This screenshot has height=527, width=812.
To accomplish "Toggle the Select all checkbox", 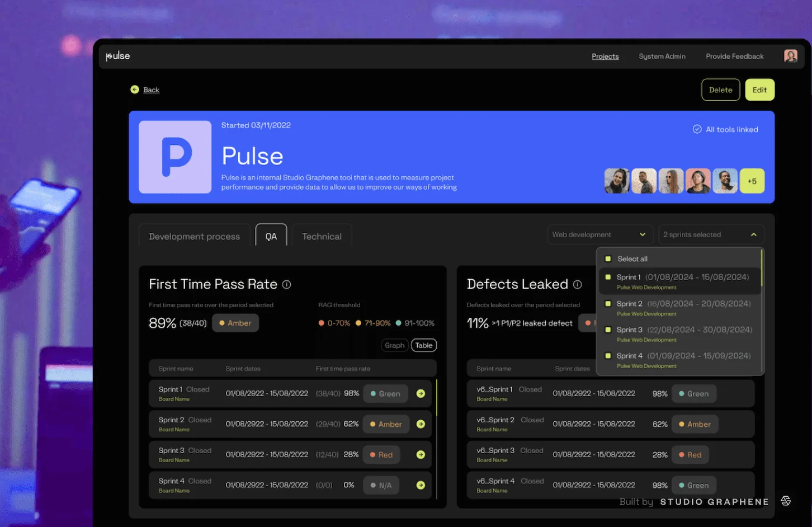I will coord(608,259).
